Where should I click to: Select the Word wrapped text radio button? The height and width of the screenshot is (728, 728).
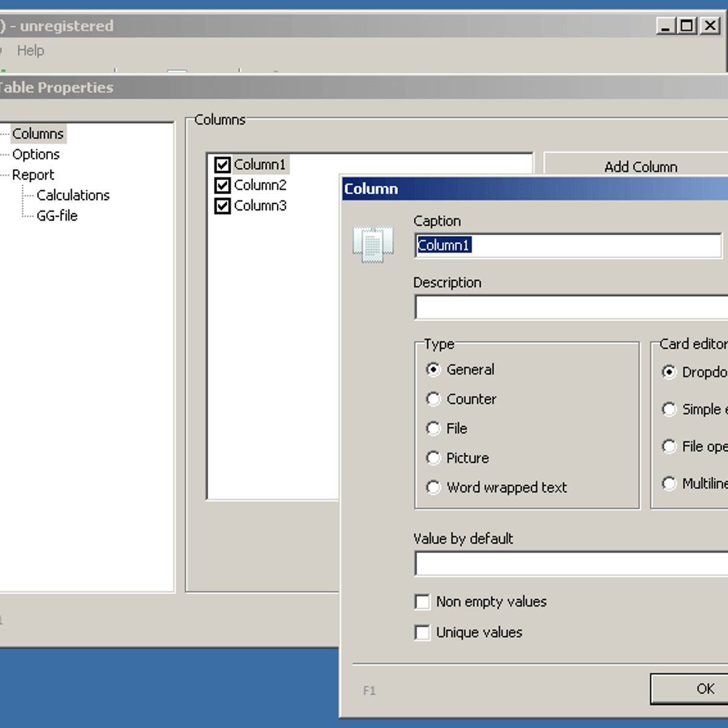(433, 487)
